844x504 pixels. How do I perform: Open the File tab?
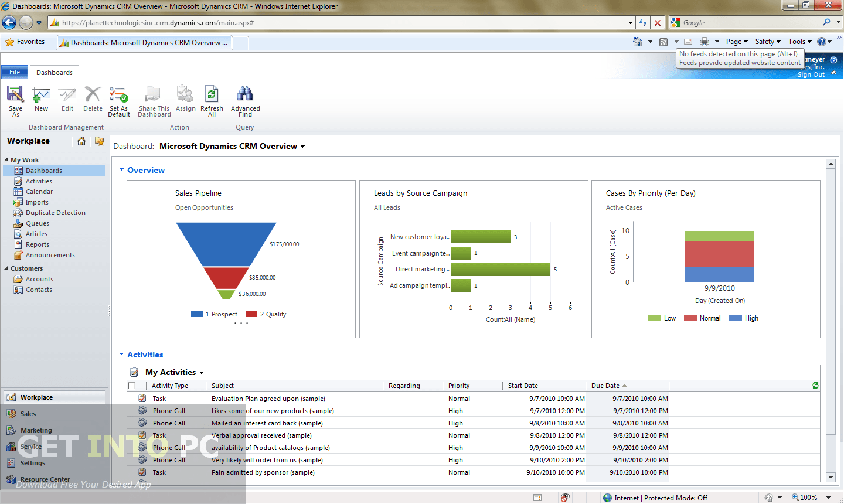point(15,72)
